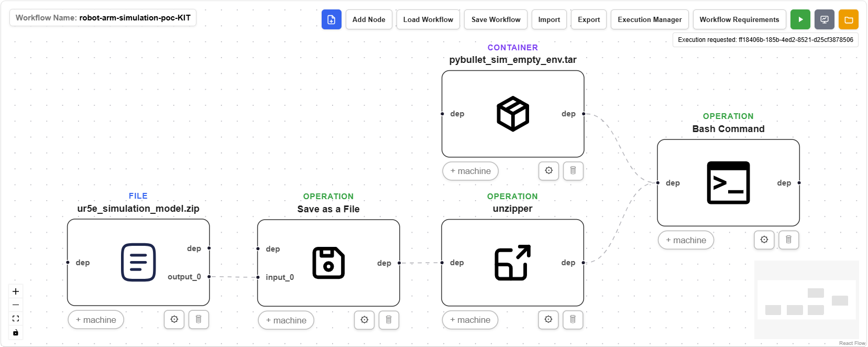The image size is (868, 347).
Task: Zoom in on the canvas
Action: pos(16,291)
